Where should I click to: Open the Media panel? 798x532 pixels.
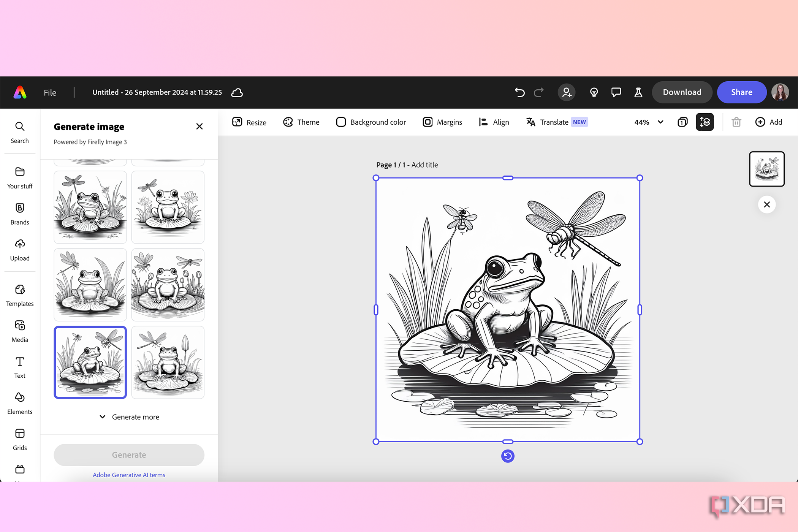click(20, 331)
